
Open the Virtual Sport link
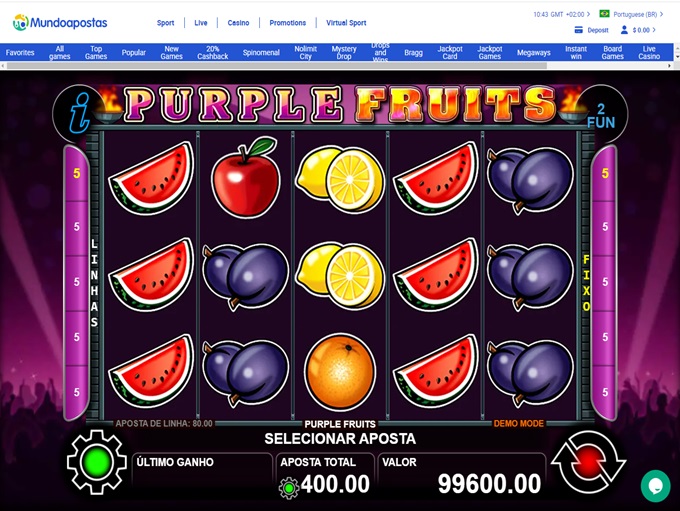tap(346, 23)
